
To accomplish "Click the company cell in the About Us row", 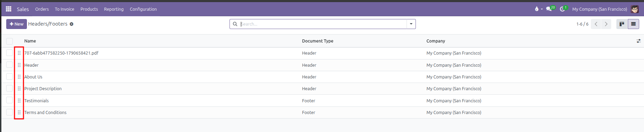I will pyautogui.click(x=453, y=77).
